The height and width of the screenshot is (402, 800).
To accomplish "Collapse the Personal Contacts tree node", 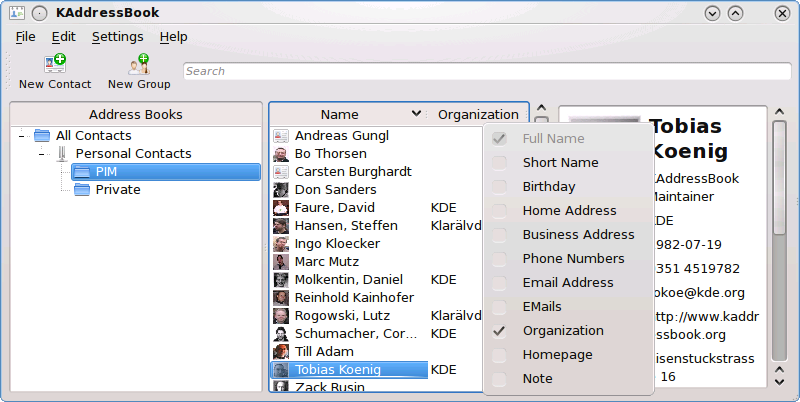I will pos(41,154).
